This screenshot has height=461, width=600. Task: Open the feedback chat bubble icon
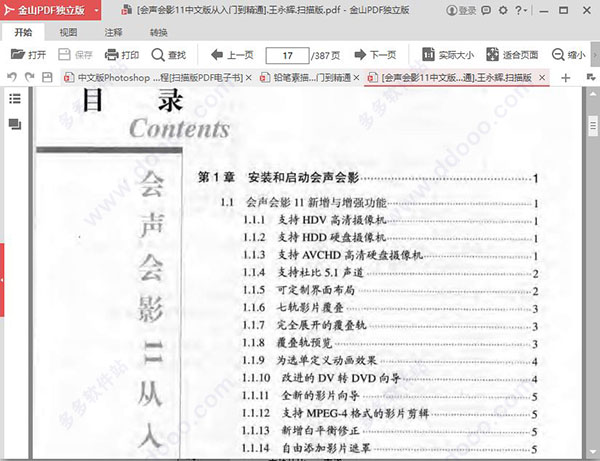click(486, 10)
